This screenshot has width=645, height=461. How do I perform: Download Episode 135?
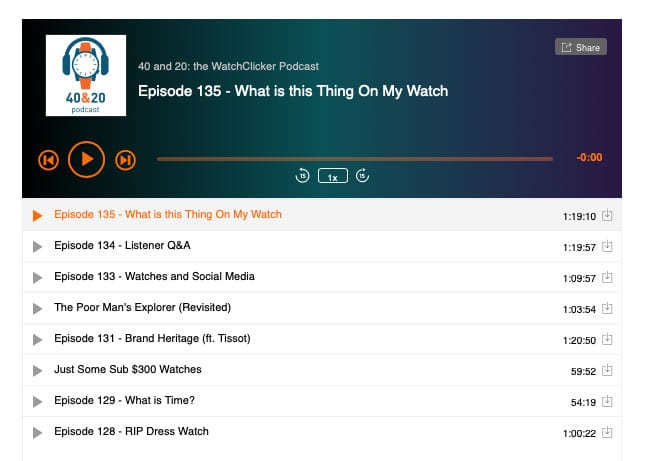607,215
